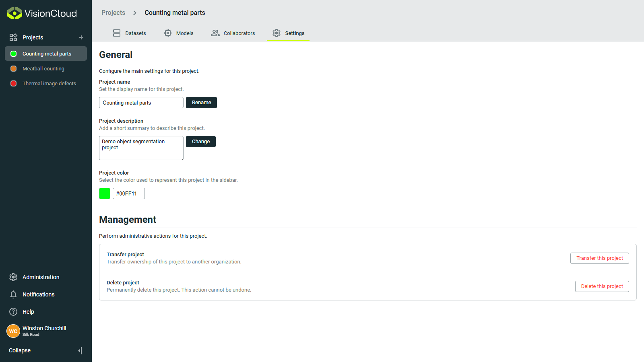This screenshot has width=644, height=362.
Task: Switch to the Collaborators tab
Action: tap(239, 33)
